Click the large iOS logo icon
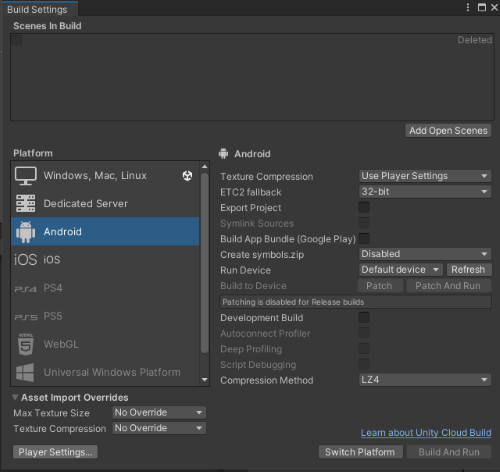The height and width of the screenshot is (472, 500). (26, 260)
